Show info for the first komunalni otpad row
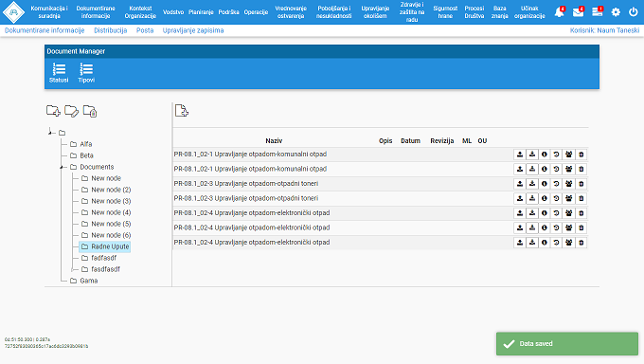This screenshot has height=364, width=644. (545, 155)
